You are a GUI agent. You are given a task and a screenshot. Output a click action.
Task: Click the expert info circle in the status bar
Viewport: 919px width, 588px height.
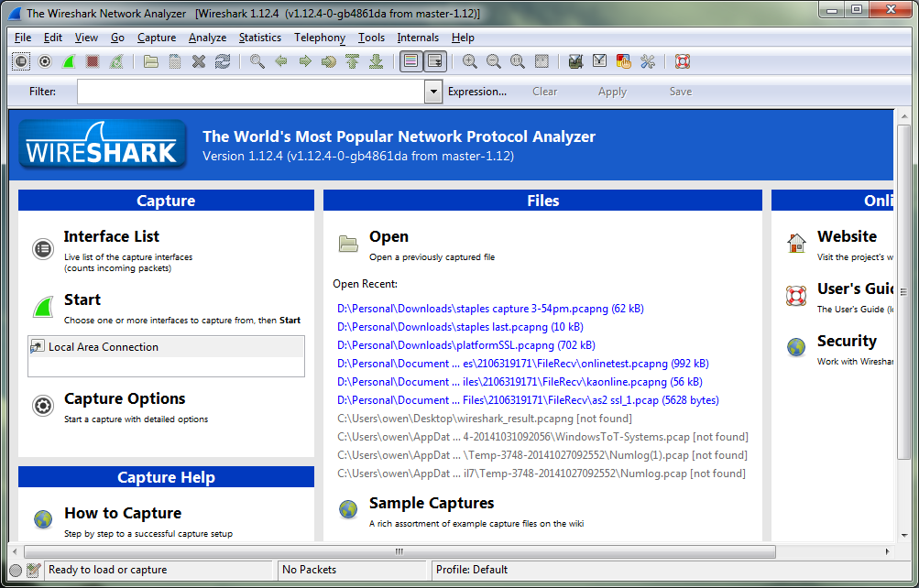click(x=16, y=570)
